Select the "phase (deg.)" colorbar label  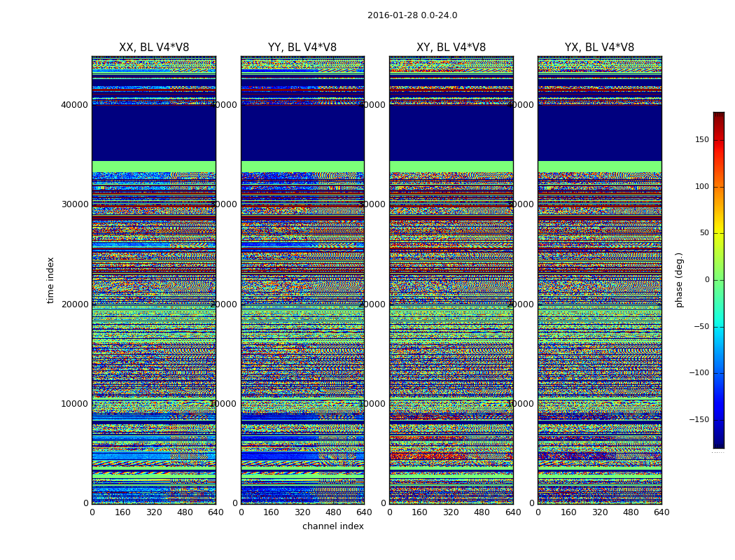[679, 280]
